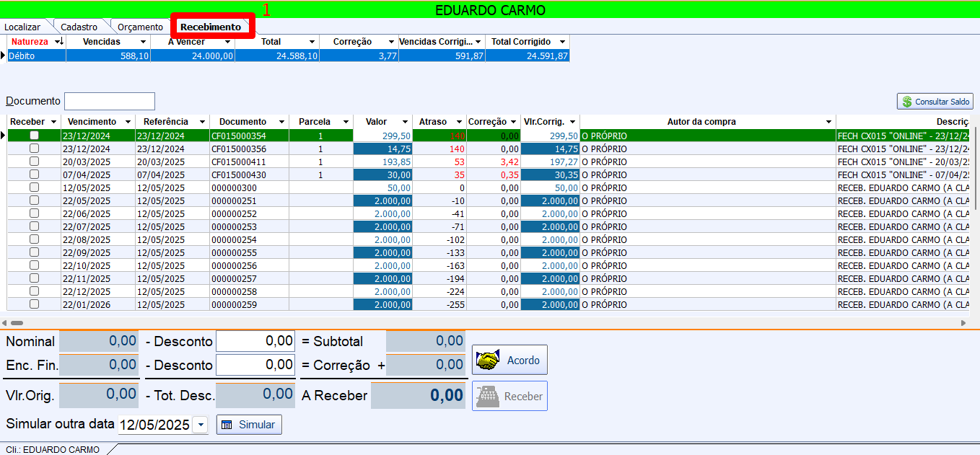Select Receber checkbox for document 000000300

[x=34, y=187]
